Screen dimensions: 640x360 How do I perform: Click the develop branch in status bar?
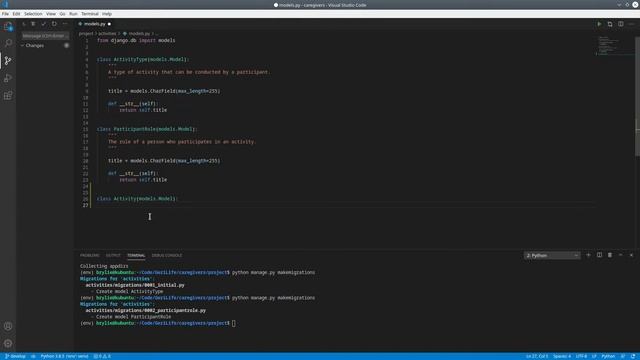pyautogui.click(x=15, y=356)
